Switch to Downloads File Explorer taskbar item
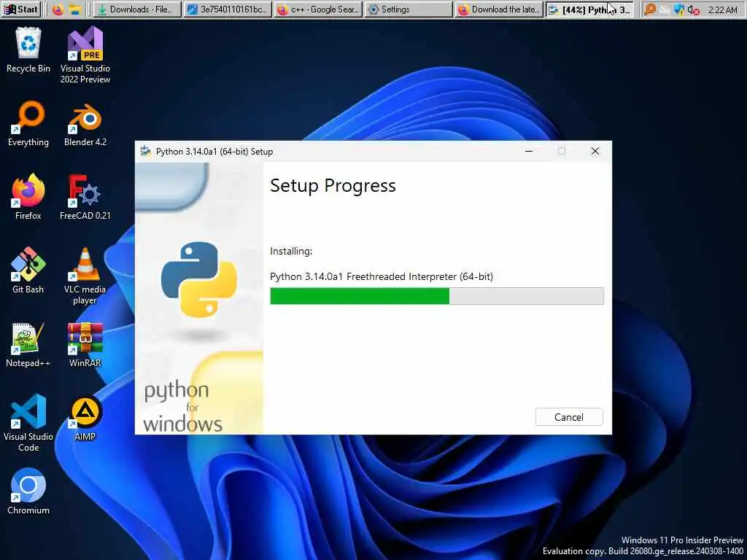The width and height of the screenshot is (747, 560). [136, 9]
